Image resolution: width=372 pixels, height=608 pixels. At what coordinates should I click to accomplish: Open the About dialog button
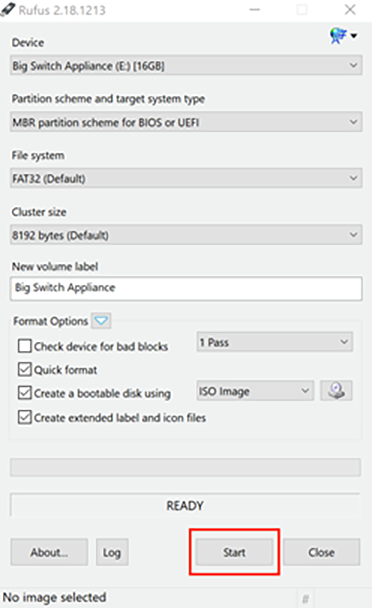click(x=49, y=552)
